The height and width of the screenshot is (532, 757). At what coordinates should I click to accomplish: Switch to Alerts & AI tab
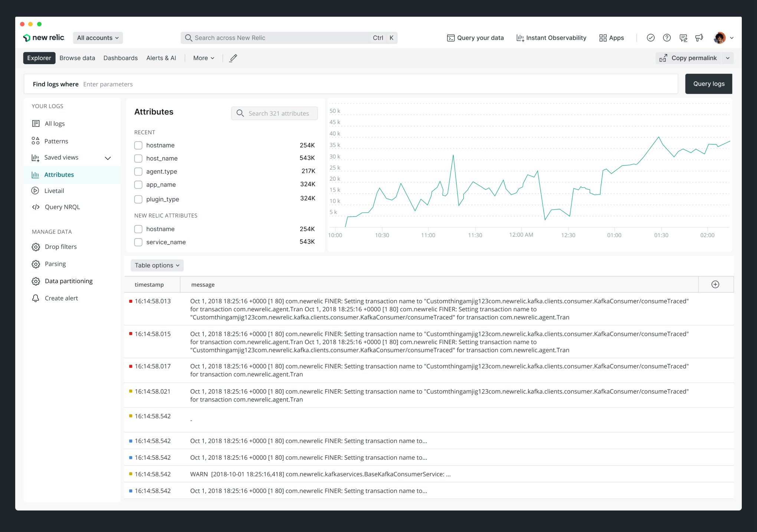click(161, 58)
